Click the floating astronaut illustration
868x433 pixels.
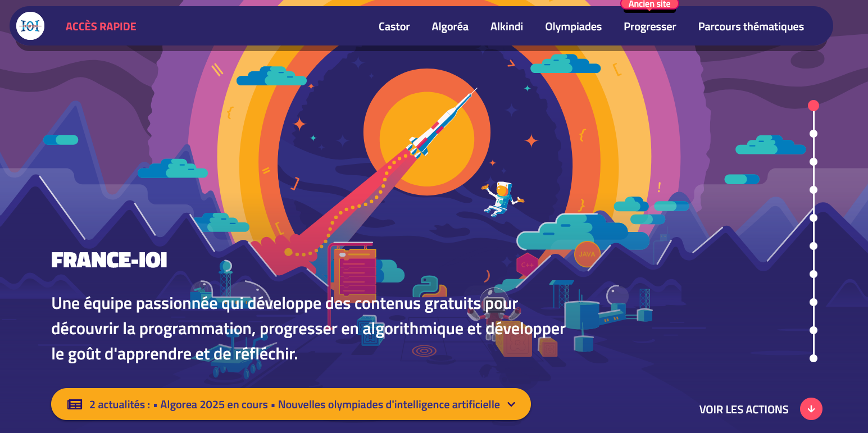pyautogui.click(x=501, y=198)
